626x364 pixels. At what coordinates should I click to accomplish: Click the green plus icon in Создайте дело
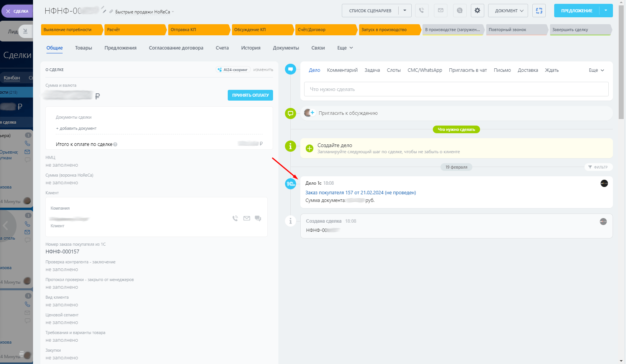(310, 148)
